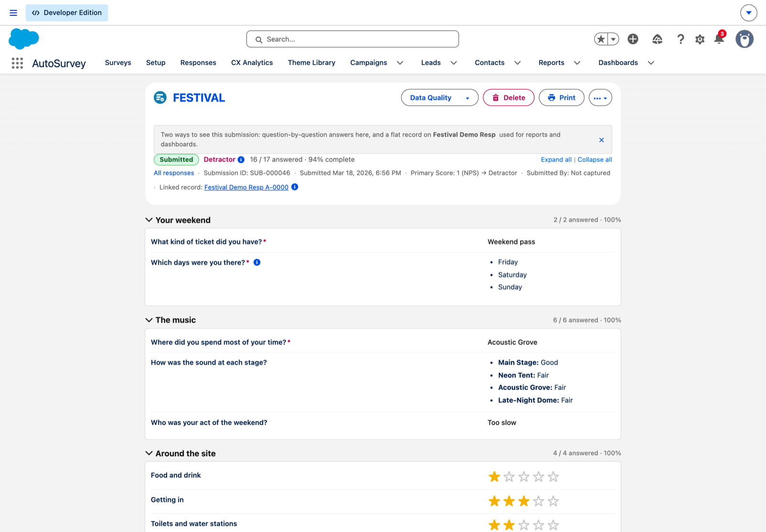The image size is (766, 532).
Task: Open the Theme Library tab
Action: click(x=312, y=63)
